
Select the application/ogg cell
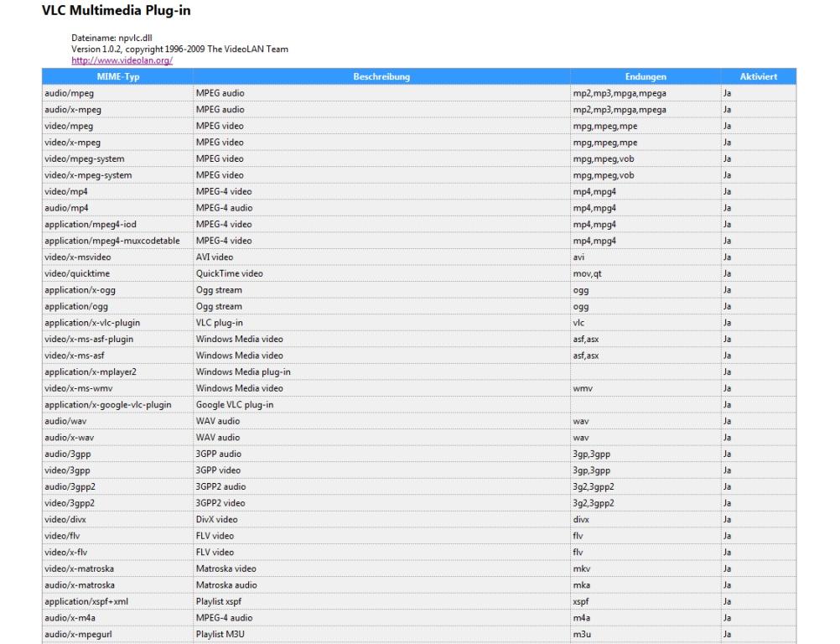click(118, 306)
